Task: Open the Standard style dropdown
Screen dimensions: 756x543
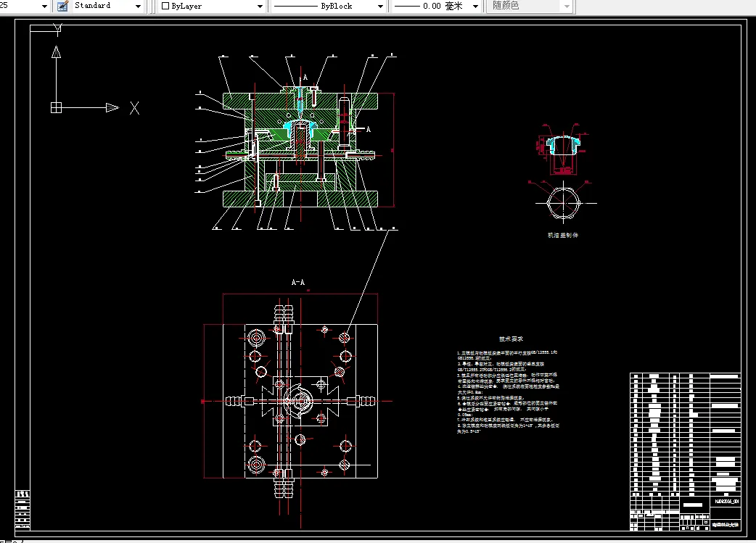Action: (x=138, y=7)
